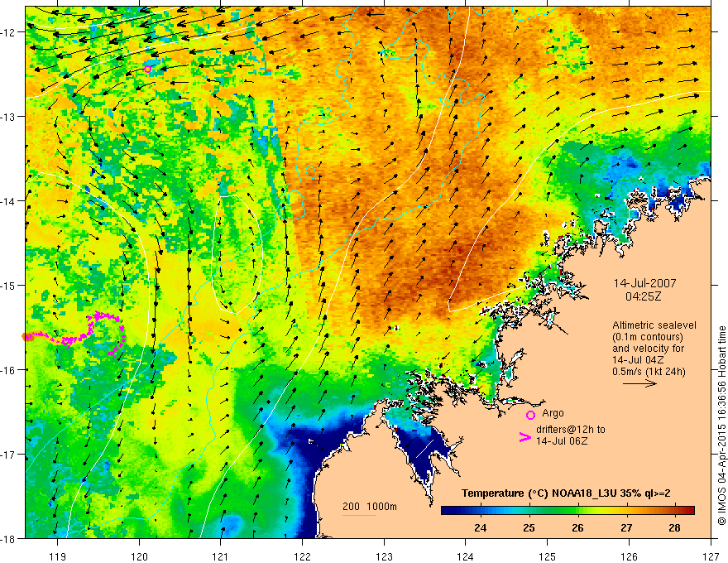Image resolution: width=728 pixels, height=563 pixels.
Task: Click the time label 04:25Z
Action: pyautogui.click(x=643, y=296)
